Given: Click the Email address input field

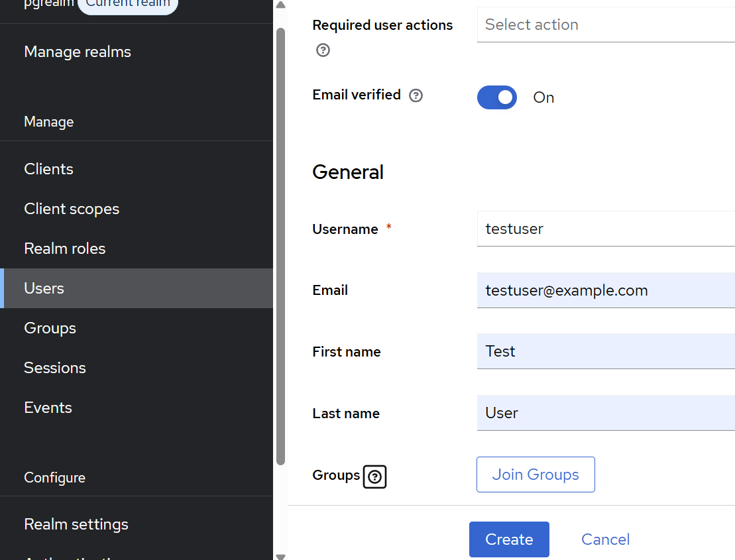Looking at the screenshot, I should point(596,290).
